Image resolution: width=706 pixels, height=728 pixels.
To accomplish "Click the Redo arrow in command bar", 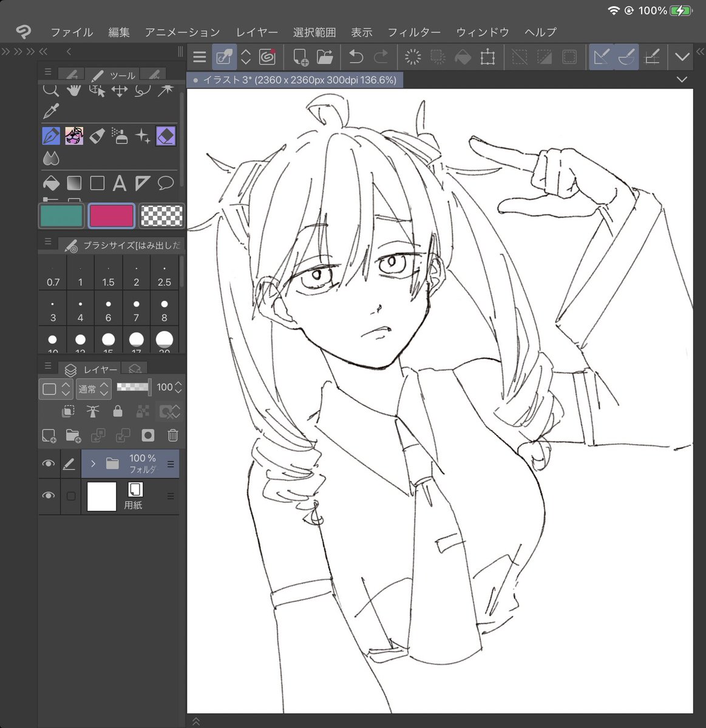I will [381, 58].
